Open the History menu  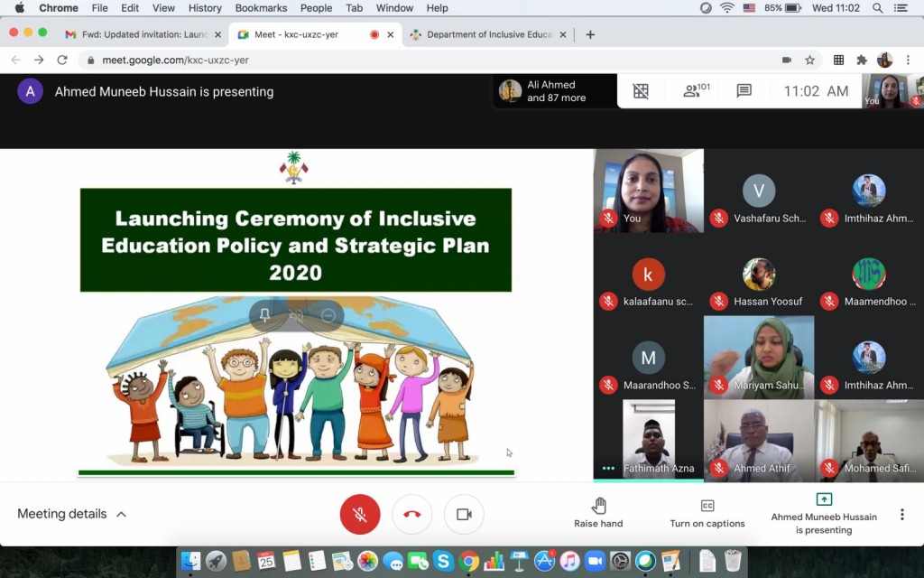pos(205,7)
